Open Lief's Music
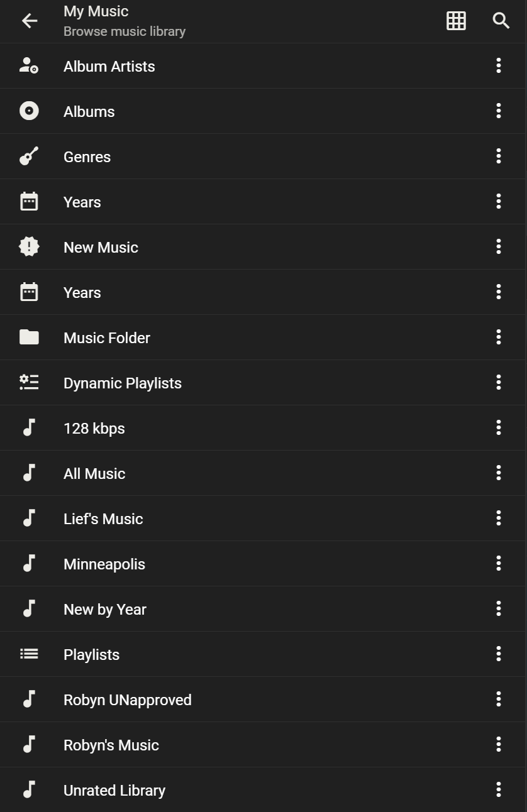The image size is (527, 812). pos(103,519)
